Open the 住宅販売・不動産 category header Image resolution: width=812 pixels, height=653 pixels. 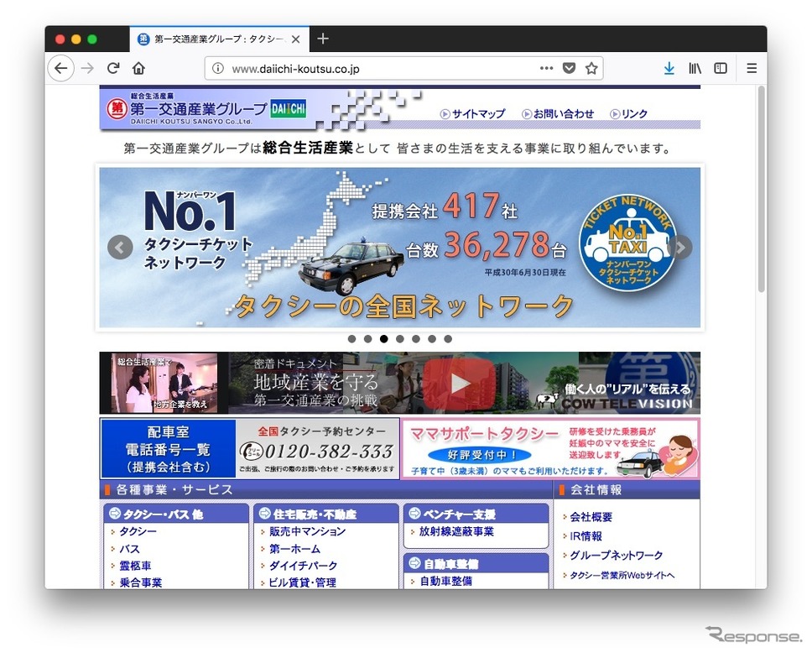click(326, 514)
